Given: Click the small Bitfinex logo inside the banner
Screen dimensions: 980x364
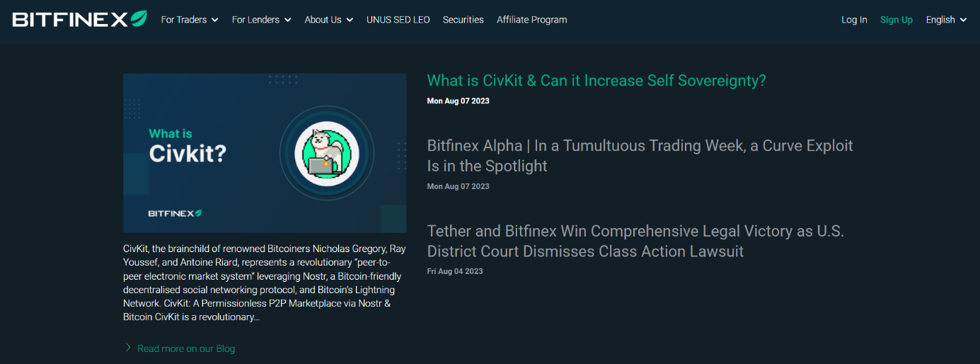Looking at the screenshot, I should pos(175,212).
